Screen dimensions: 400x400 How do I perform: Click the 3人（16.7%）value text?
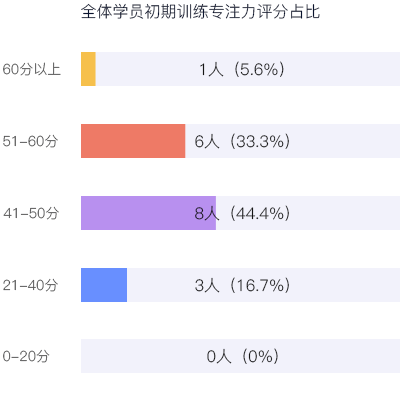tap(242, 285)
